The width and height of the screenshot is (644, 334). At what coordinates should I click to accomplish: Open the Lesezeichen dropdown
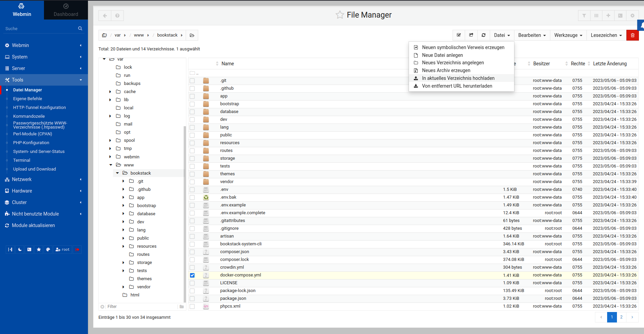tap(606, 35)
